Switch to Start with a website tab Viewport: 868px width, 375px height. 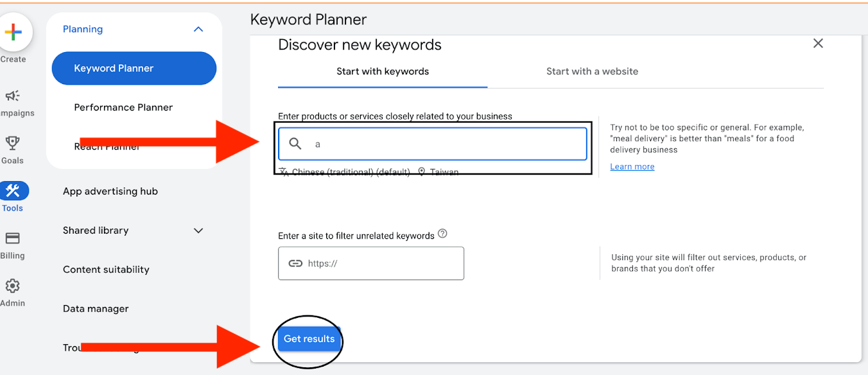click(592, 71)
